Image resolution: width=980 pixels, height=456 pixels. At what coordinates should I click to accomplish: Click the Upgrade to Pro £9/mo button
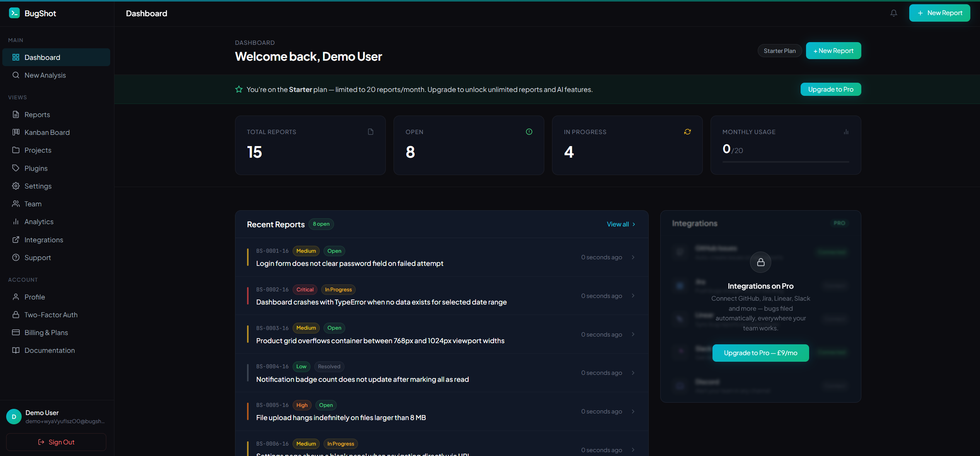(x=760, y=353)
